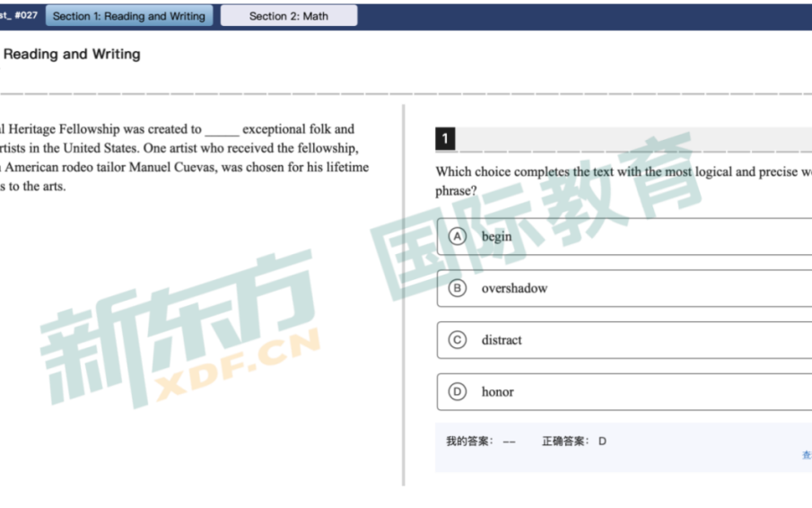Screen dimensions: 812x508
Task: Choose the 'honor' answer text
Action: (x=498, y=391)
